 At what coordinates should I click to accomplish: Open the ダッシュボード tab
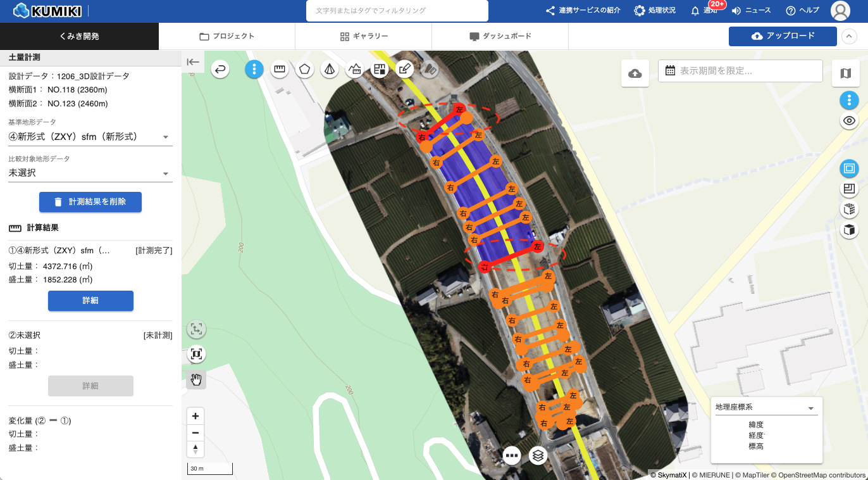(500, 36)
